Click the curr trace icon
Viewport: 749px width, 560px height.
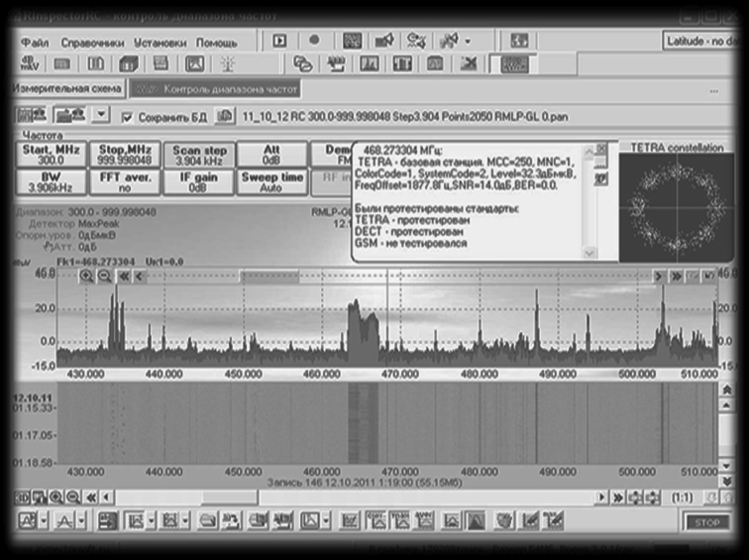pyautogui.click(x=376, y=520)
